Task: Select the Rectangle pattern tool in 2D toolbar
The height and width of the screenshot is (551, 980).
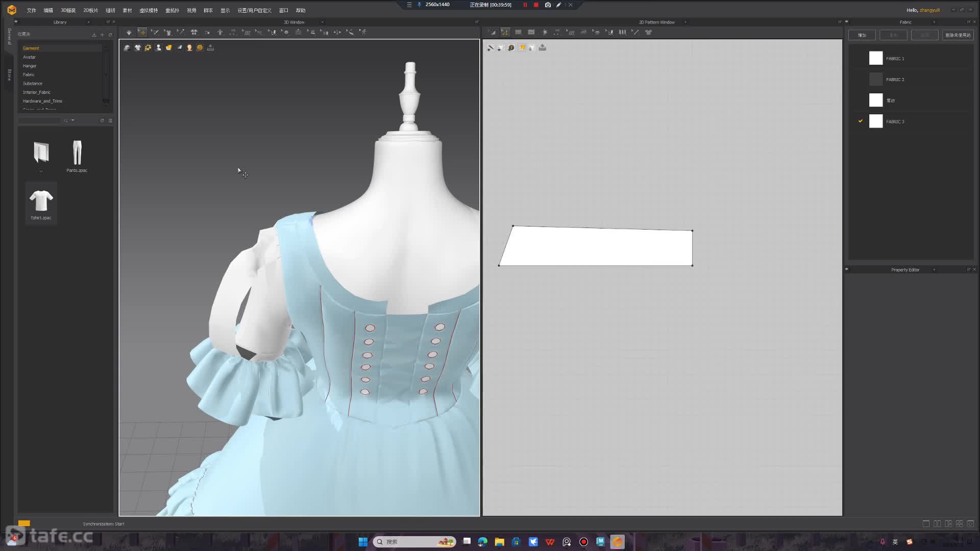Action: coord(518,32)
